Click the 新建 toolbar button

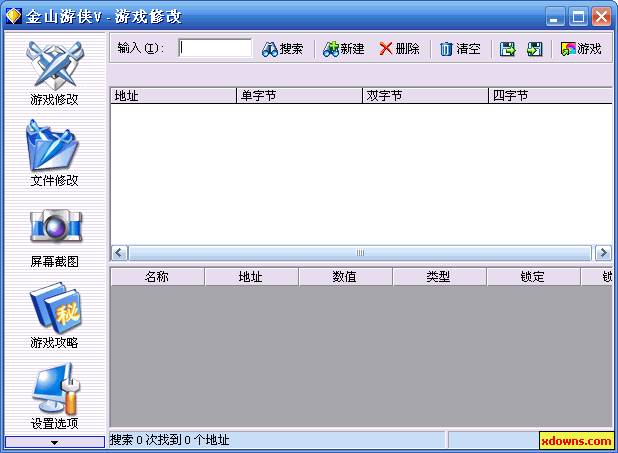point(343,49)
